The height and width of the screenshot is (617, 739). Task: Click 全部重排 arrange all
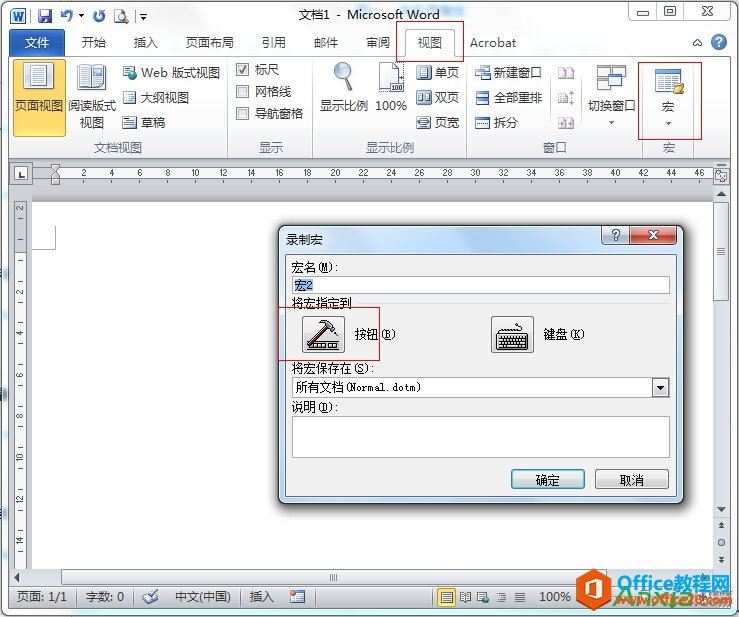[x=508, y=98]
